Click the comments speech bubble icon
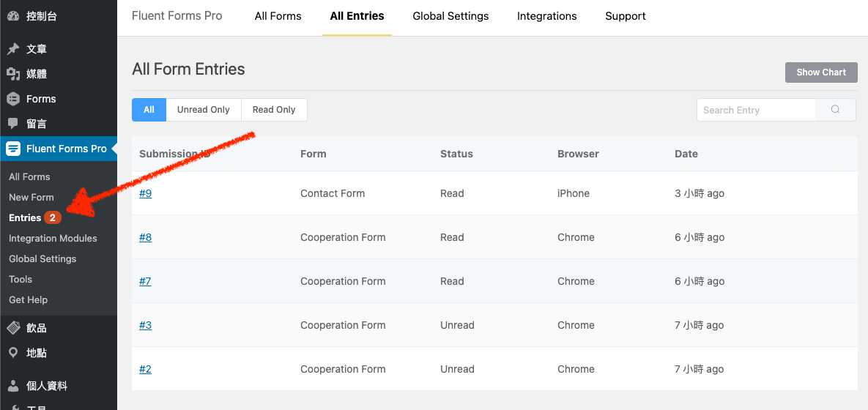Viewport: 868px width, 410px height. pyautogui.click(x=12, y=124)
